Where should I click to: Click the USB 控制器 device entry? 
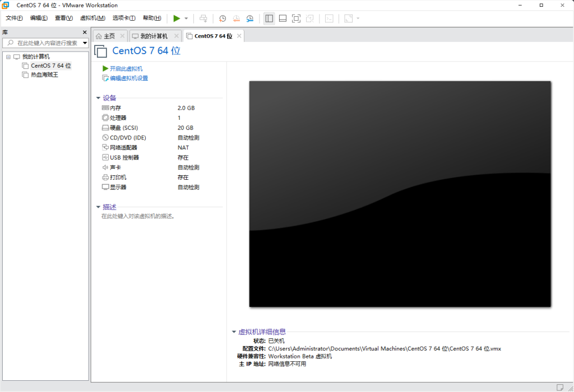pos(121,157)
